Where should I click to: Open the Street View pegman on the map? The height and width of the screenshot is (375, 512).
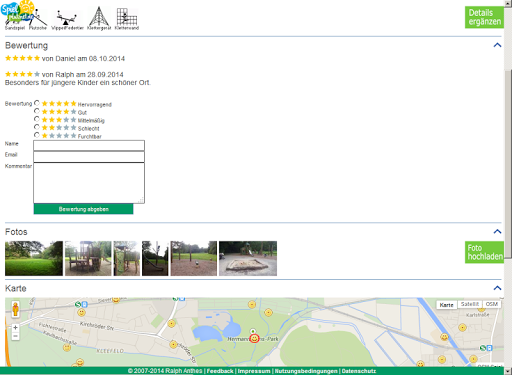15,309
